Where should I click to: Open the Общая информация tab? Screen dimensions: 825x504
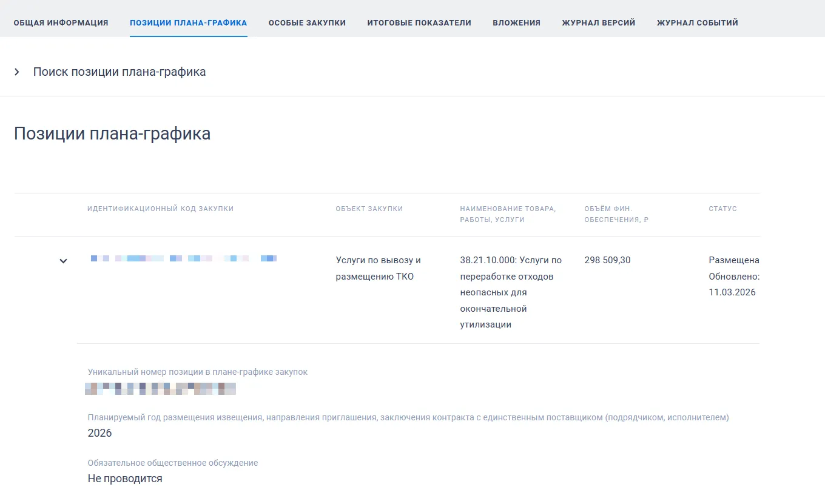61,23
